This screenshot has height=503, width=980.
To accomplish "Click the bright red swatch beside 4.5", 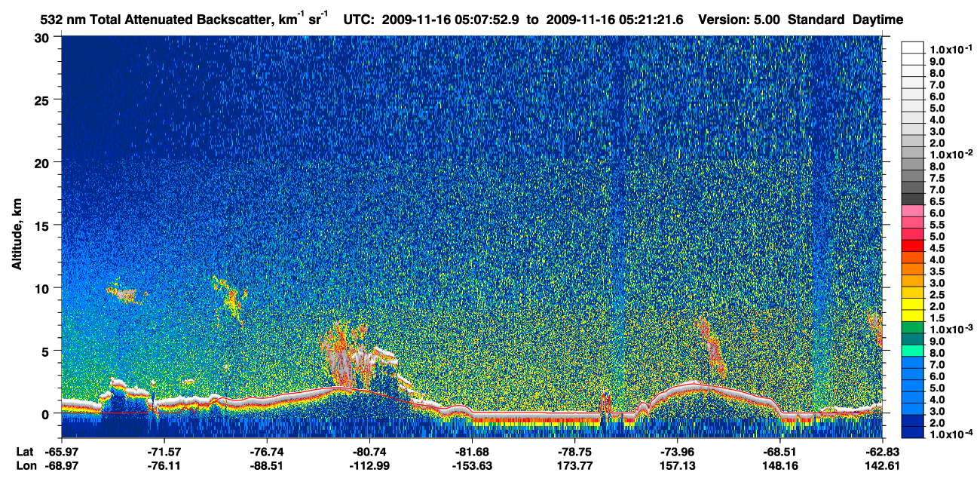I will click(x=913, y=247).
